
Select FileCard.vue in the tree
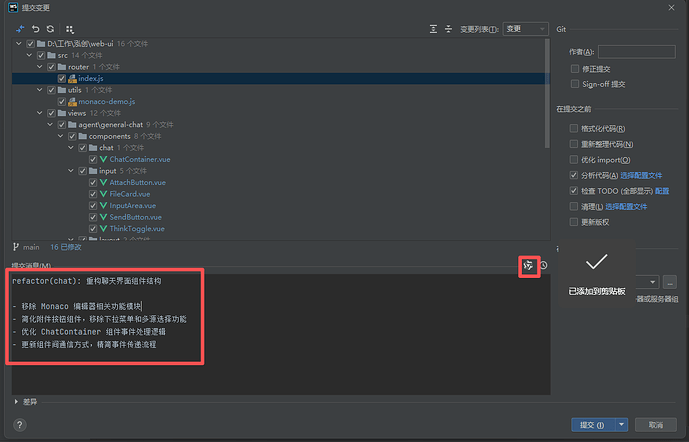(130, 194)
